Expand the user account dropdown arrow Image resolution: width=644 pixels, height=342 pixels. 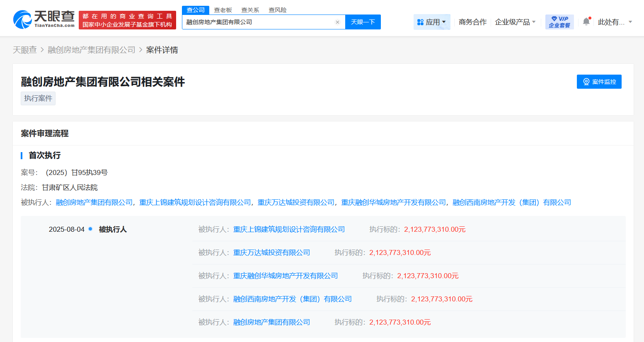[630, 22]
